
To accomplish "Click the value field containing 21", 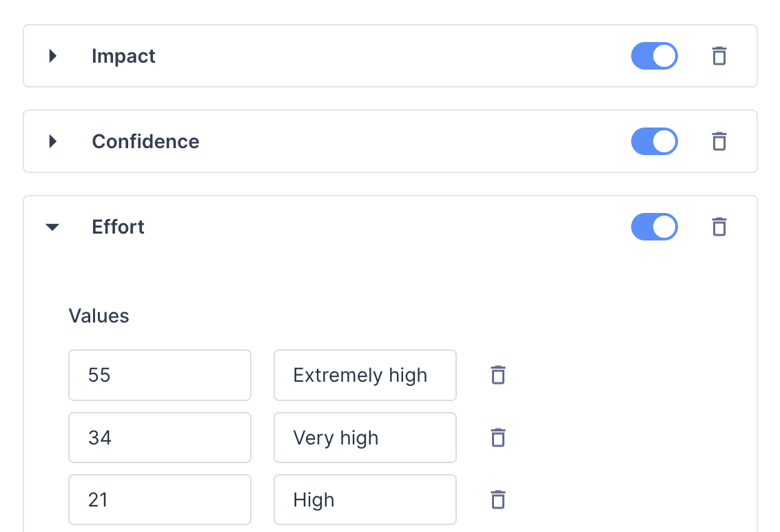I will pyautogui.click(x=159, y=500).
